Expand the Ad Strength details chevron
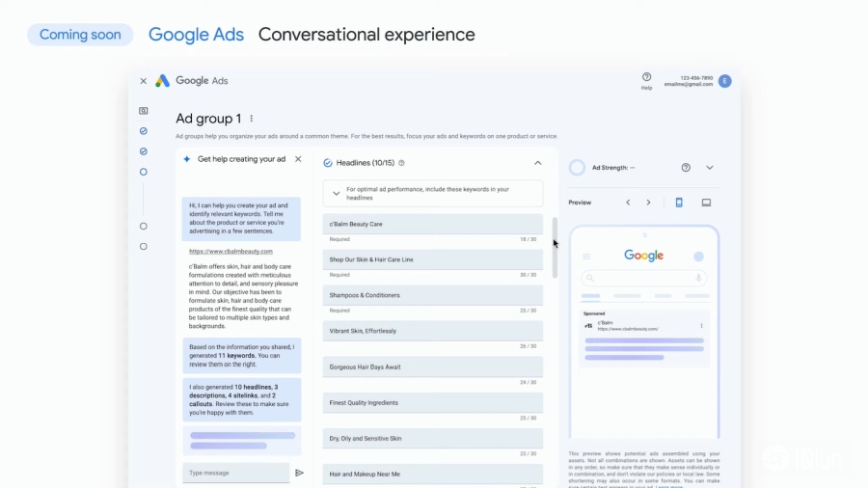This screenshot has width=868, height=488. pos(710,168)
